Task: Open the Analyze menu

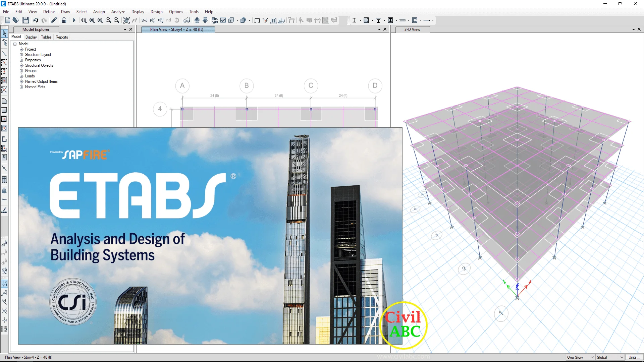Action: (x=118, y=12)
